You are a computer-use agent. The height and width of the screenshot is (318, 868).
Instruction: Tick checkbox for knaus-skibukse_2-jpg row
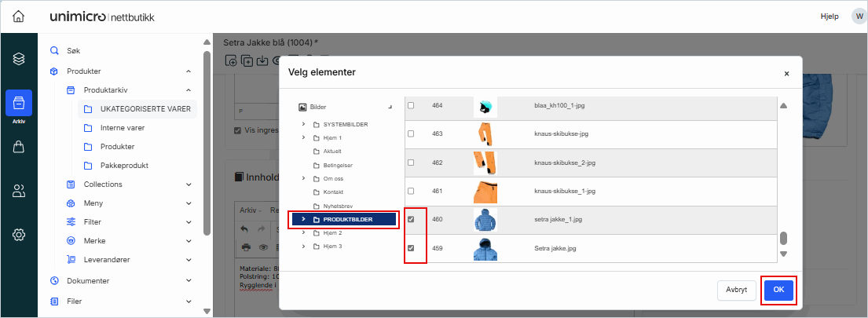point(411,163)
